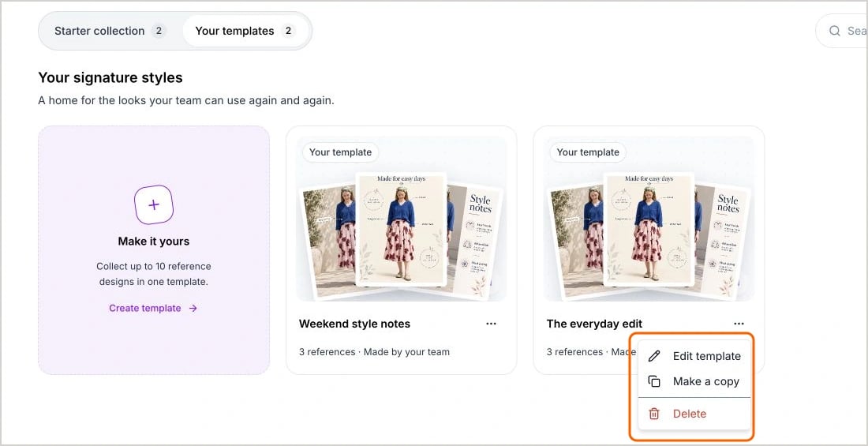Click the plus icon in Make it yours card
Screen dimensions: 868x446
click(x=154, y=205)
